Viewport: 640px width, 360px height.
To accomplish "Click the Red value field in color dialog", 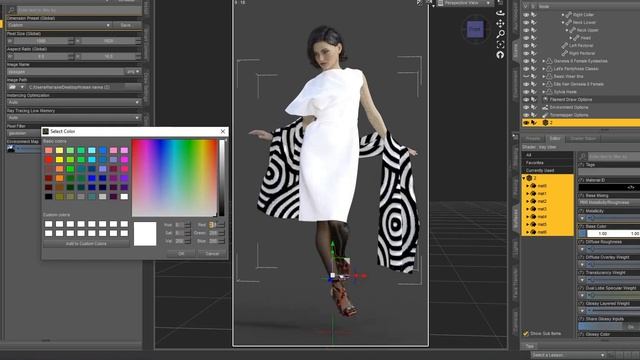I will [213, 225].
